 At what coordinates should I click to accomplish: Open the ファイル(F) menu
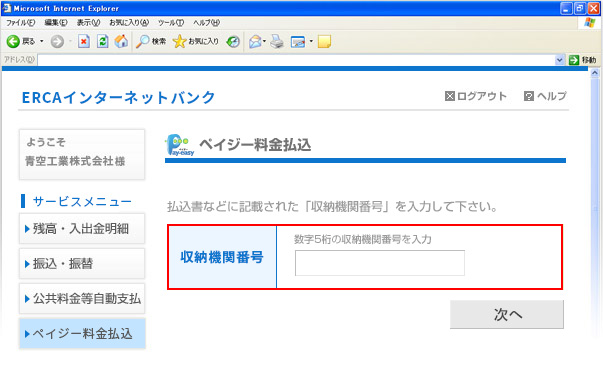pos(20,23)
